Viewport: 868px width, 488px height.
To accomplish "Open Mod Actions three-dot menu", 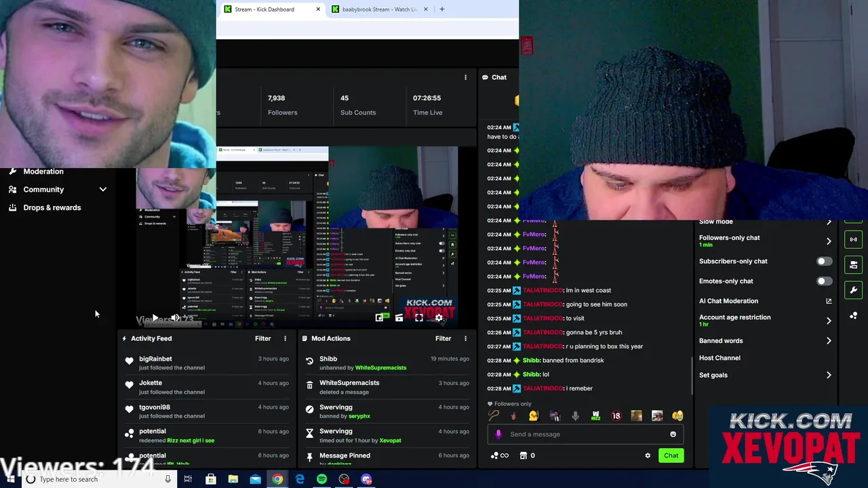I will pos(465,338).
